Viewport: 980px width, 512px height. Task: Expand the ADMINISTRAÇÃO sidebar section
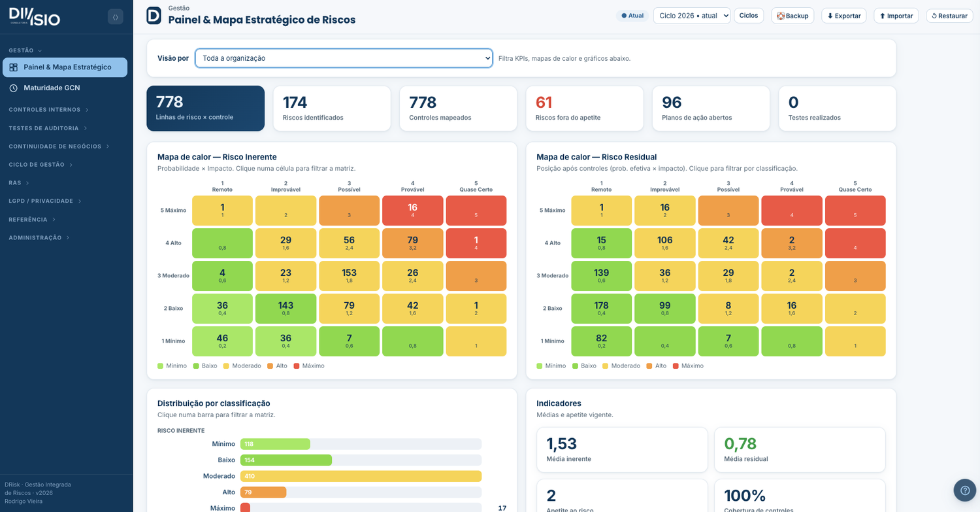pyautogui.click(x=39, y=238)
